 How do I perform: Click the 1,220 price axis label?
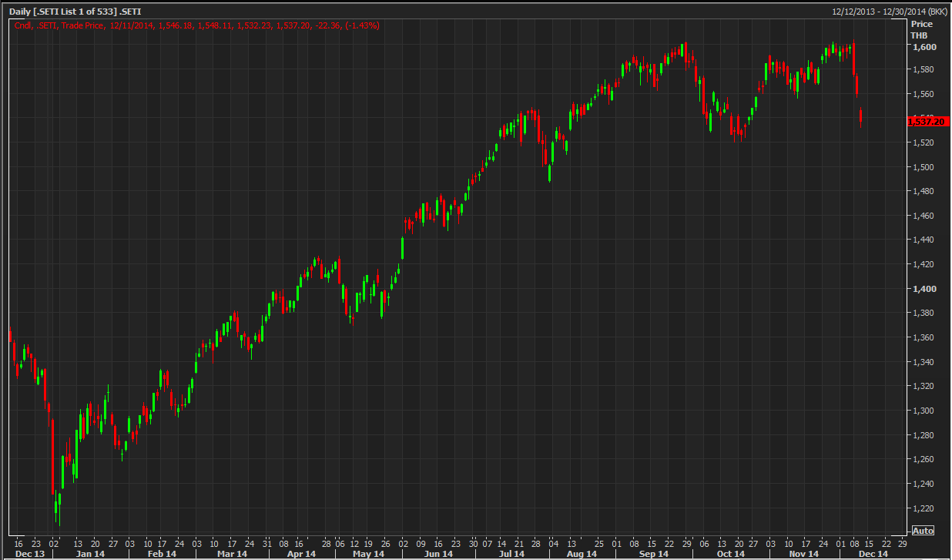coord(924,508)
